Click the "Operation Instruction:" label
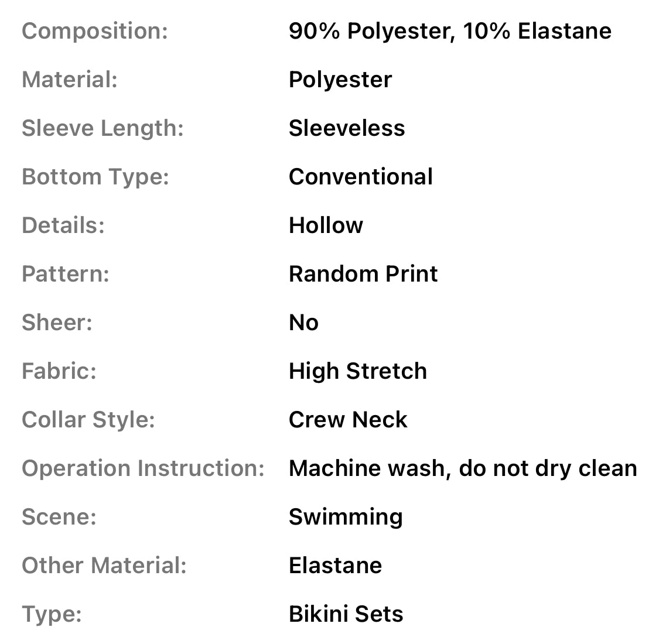Image resolution: width=659 pixels, height=644 pixels. click(x=143, y=468)
